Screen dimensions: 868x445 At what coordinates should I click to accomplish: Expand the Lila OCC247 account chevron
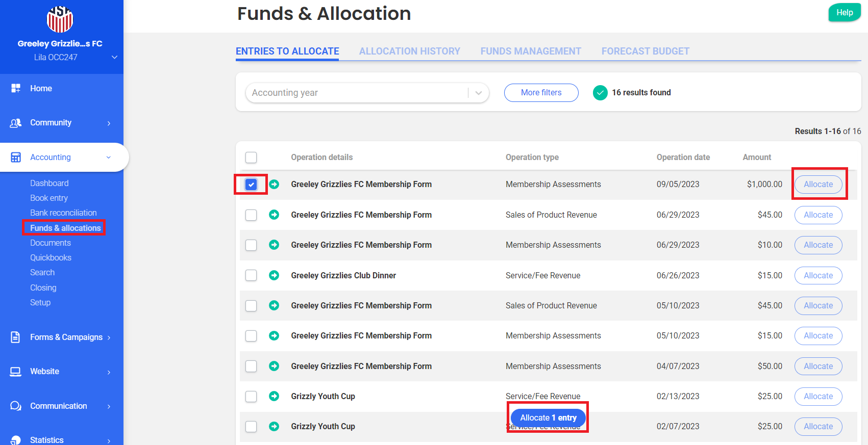(114, 57)
